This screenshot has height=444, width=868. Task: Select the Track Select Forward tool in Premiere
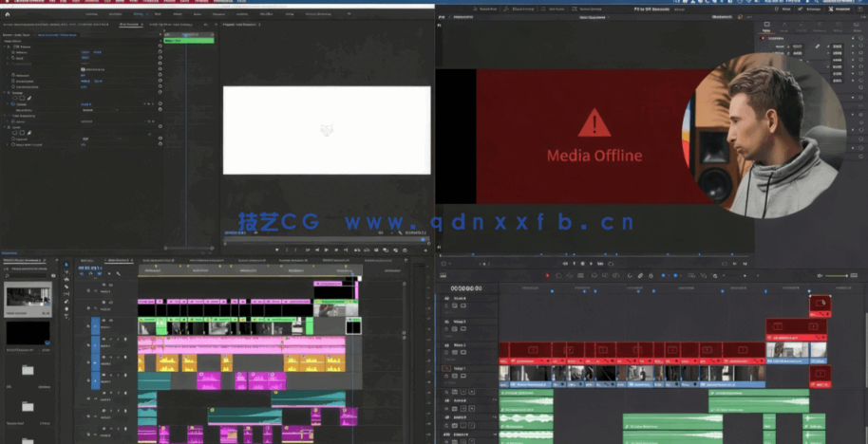66,271
